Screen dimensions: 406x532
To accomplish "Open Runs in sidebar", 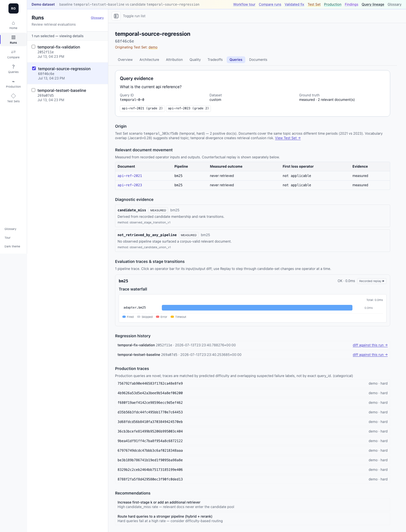I will [13, 40].
